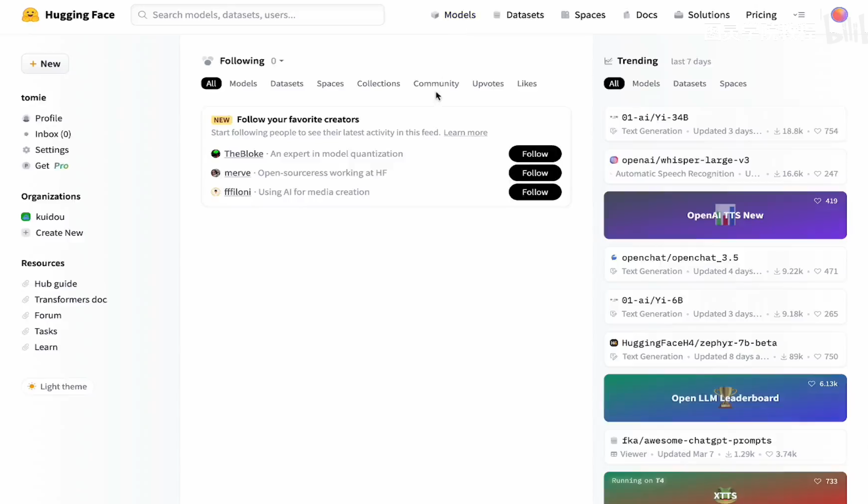Click the Settings gear icon in sidebar
Image resolution: width=868 pixels, height=504 pixels.
coord(26,150)
